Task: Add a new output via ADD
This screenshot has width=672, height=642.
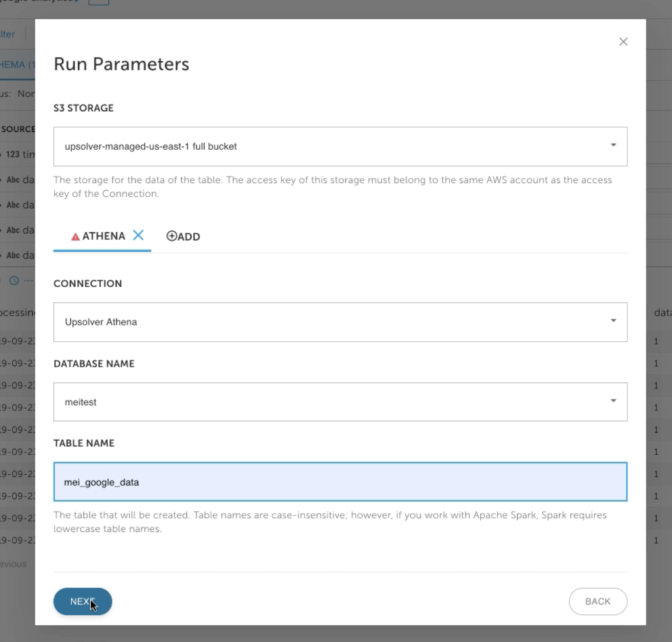Action: click(183, 237)
